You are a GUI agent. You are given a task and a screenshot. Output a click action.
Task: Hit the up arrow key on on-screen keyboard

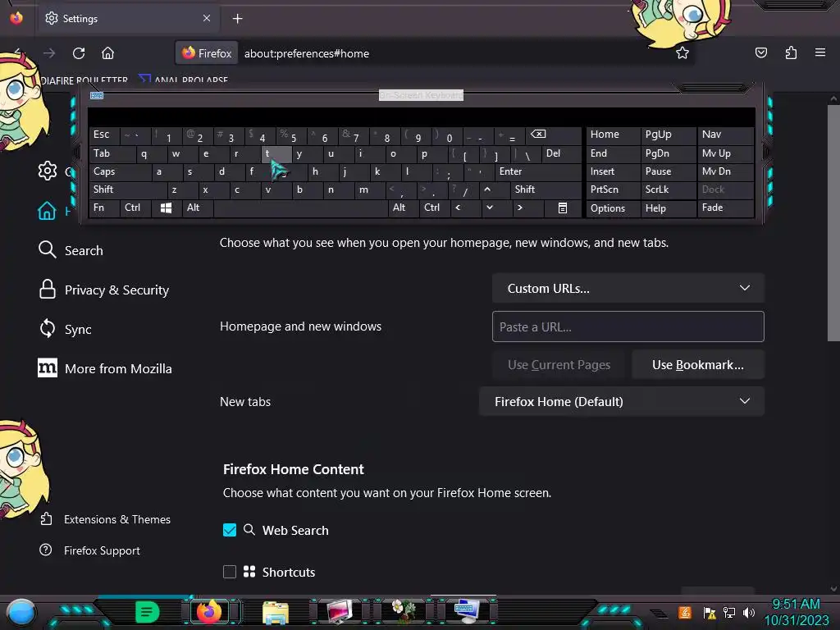pos(487,189)
